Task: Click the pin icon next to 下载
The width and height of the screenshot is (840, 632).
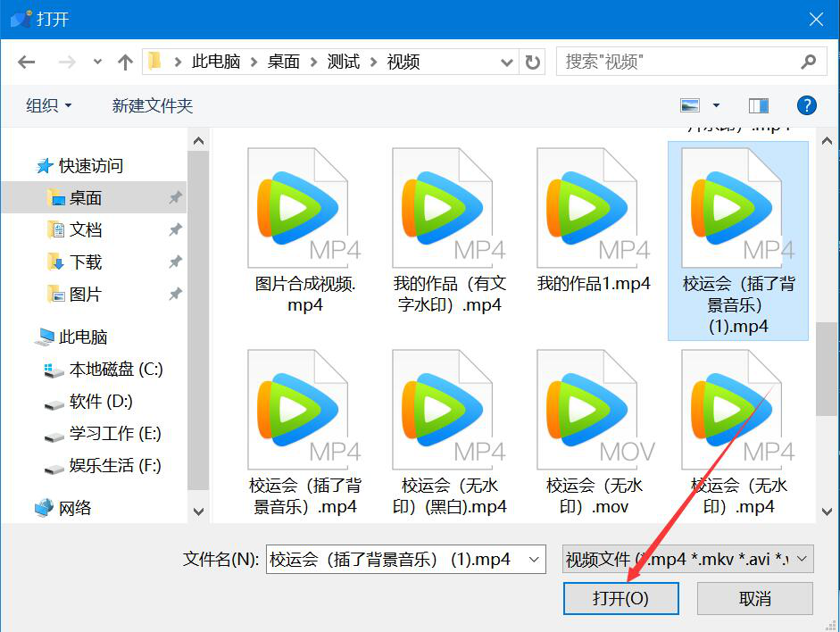Action: [x=175, y=262]
